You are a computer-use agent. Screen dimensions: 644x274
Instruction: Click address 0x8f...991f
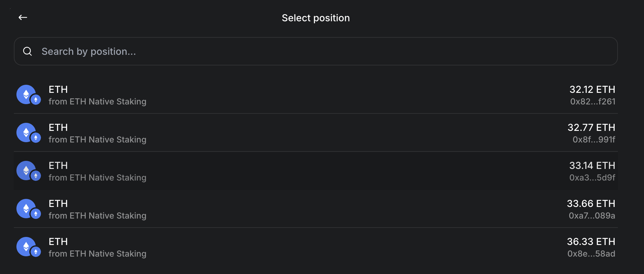coord(594,140)
